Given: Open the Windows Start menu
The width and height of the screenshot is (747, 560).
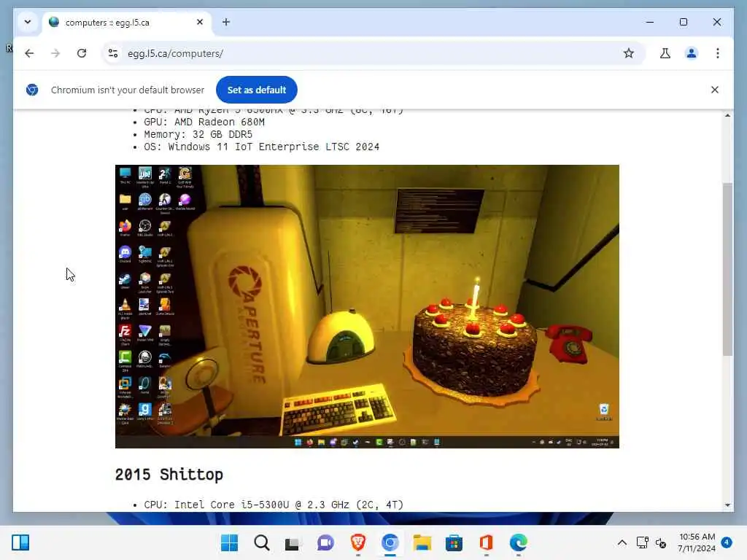Looking at the screenshot, I should tap(229, 542).
